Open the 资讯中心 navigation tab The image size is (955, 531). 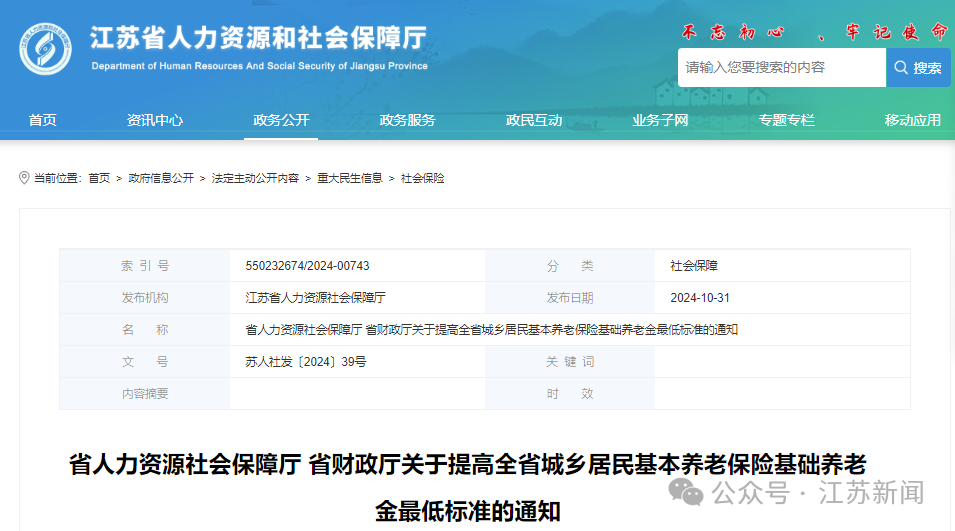pos(155,120)
